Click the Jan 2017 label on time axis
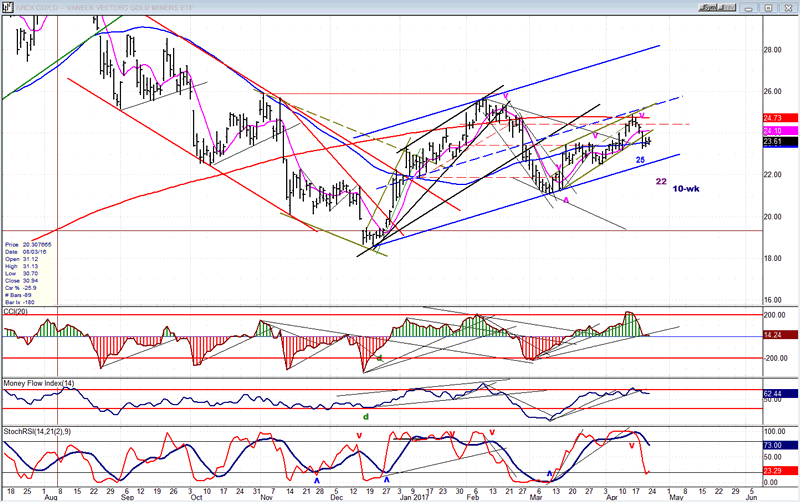The height and width of the screenshot is (502, 800). click(x=416, y=493)
